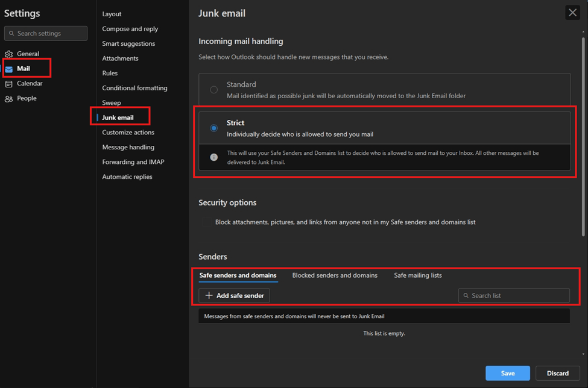588x388 pixels.
Task: Focus the Search settings field
Action: click(x=46, y=33)
